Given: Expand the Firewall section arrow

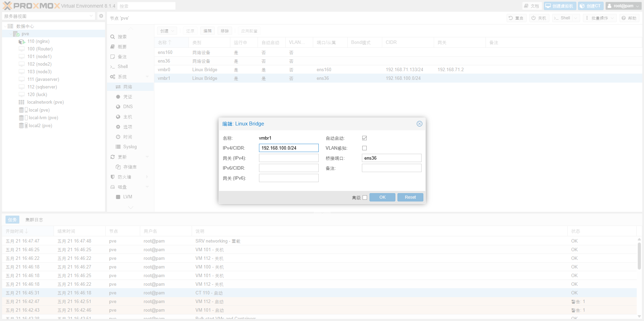Looking at the screenshot, I should [x=147, y=177].
